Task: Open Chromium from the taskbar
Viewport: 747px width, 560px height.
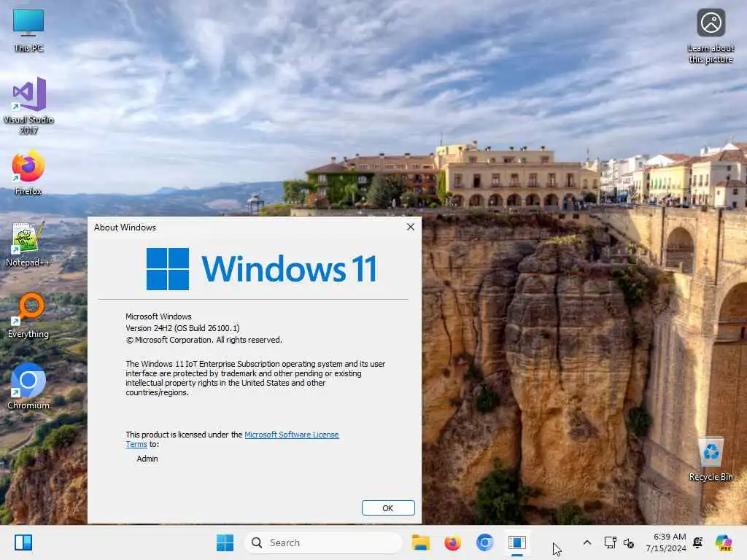Action: (484, 542)
